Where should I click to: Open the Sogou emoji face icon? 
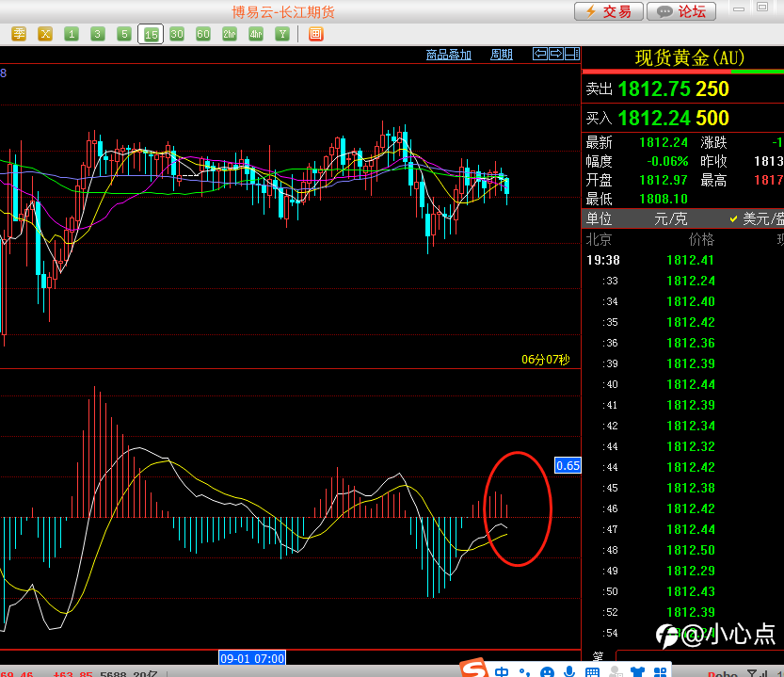click(548, 672)
